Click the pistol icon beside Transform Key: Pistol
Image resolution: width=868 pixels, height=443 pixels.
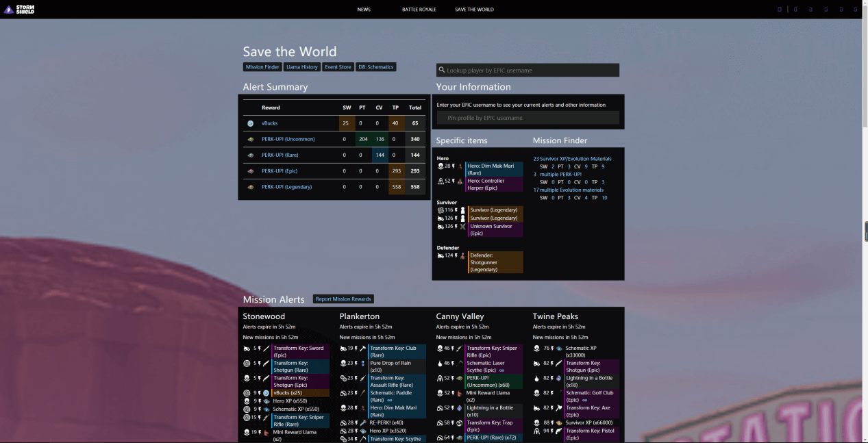pyautogui.click(x=558, y=431)
